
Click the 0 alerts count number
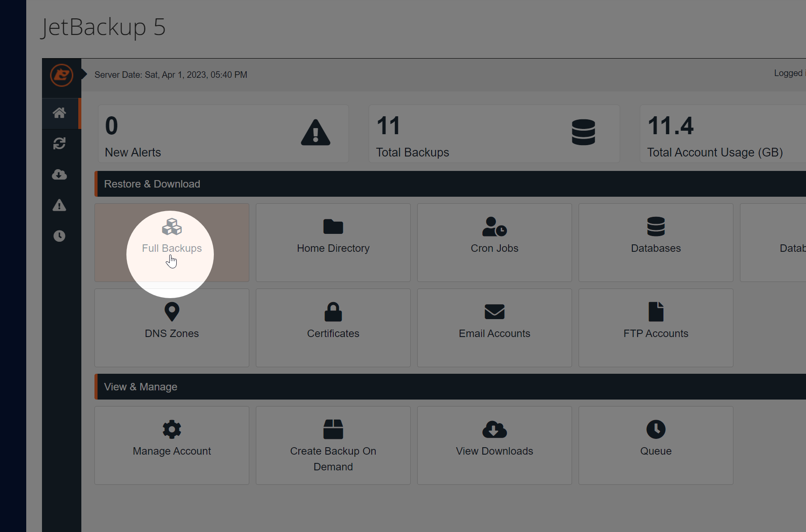[112, 126]
